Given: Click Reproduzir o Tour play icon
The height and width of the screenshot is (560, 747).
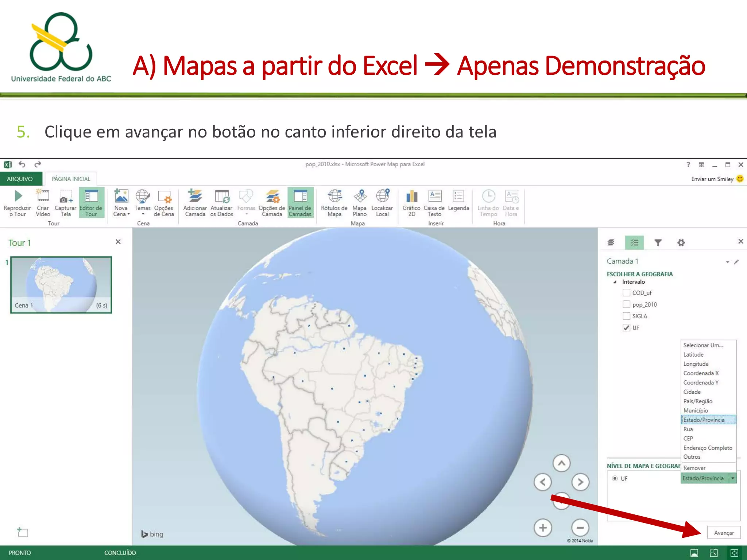Looking at the screenshot, I should coord(18,196).
